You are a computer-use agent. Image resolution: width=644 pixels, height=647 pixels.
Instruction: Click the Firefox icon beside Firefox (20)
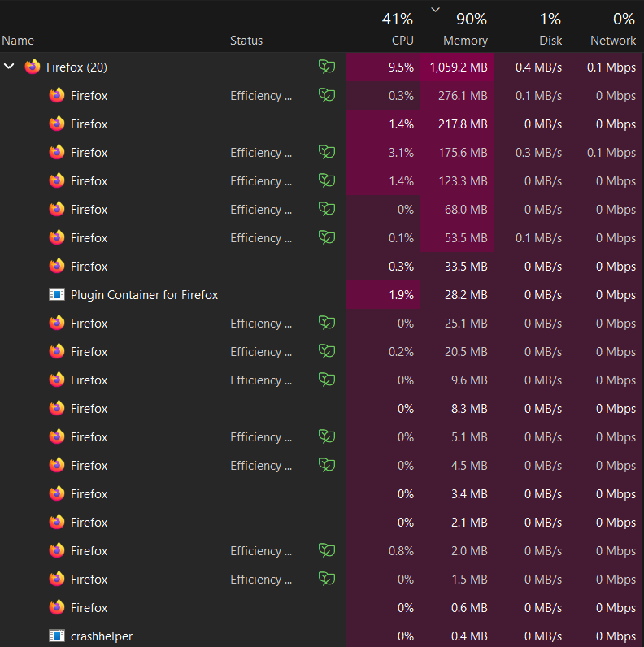[33, 67]
